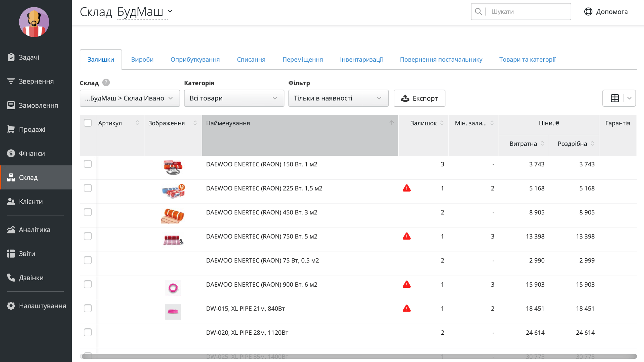Sort by Зображення column arrows
This screenshot has width=644, height=362.
195,123
